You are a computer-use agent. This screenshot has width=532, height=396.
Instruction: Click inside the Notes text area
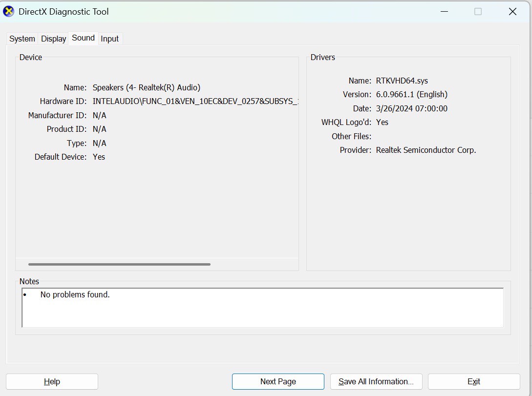click(x=262, y=308)
